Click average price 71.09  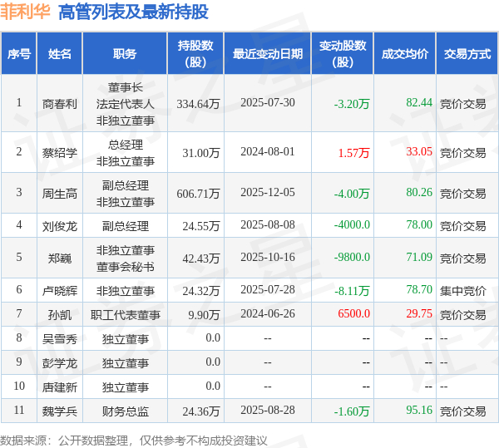[419, 257]
